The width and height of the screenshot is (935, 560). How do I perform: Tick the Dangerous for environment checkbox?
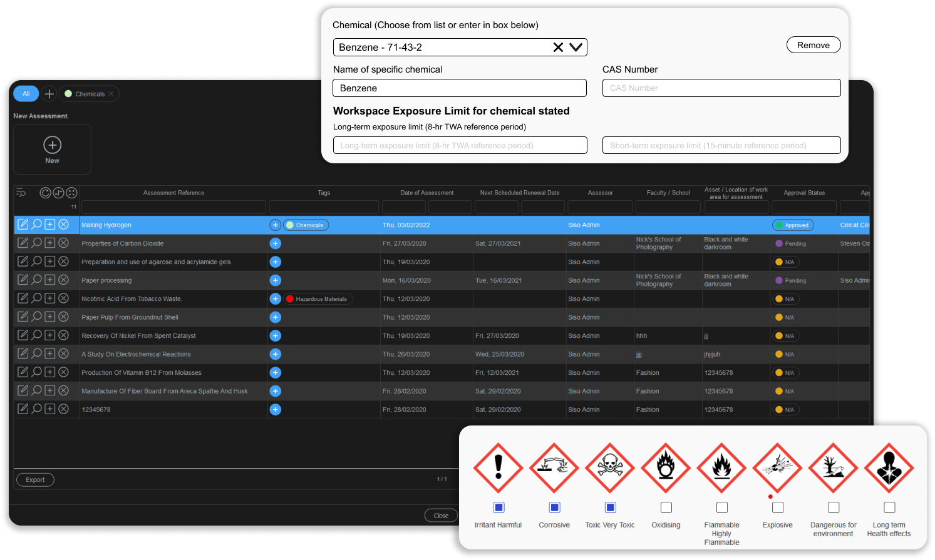(834, 507)
